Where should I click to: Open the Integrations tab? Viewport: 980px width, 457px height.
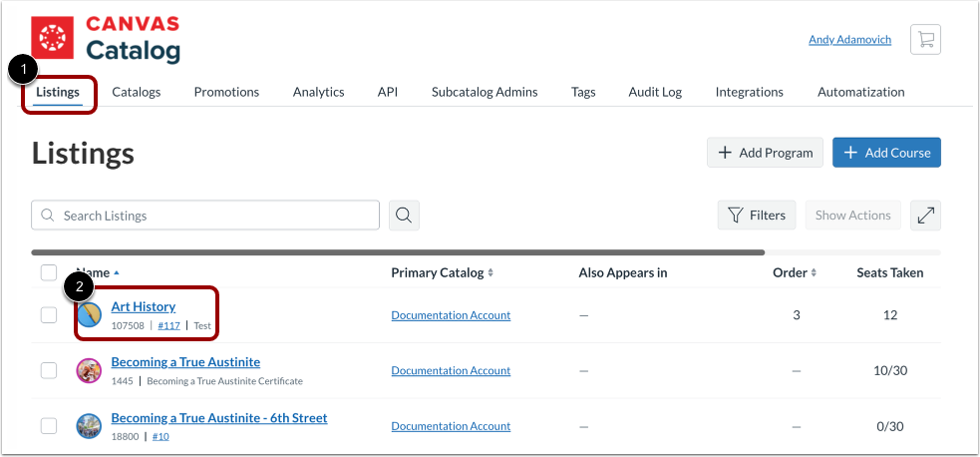(x=750, y=92)
